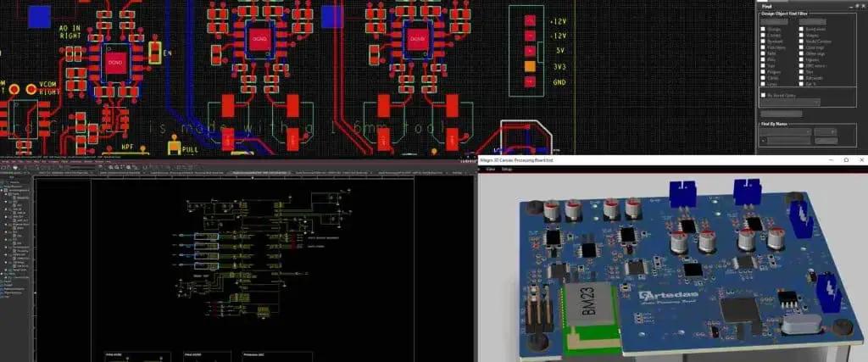
Task: Select the BM23 module in 3D view
Action: point(589,308)
